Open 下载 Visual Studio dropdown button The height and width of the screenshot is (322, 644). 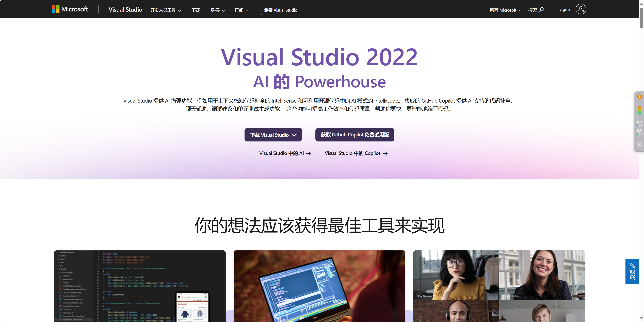[x=273, y=135]
